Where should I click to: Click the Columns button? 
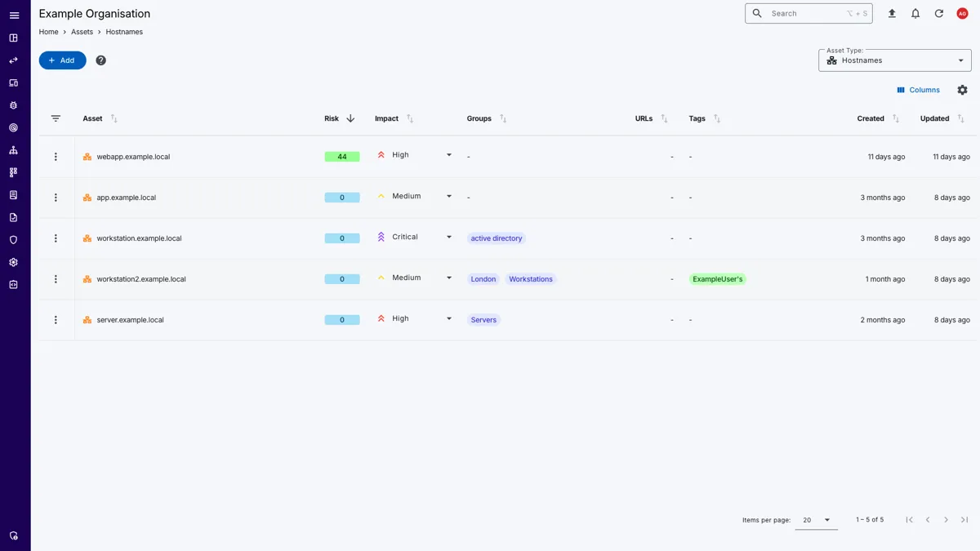(x=918, y=90)
